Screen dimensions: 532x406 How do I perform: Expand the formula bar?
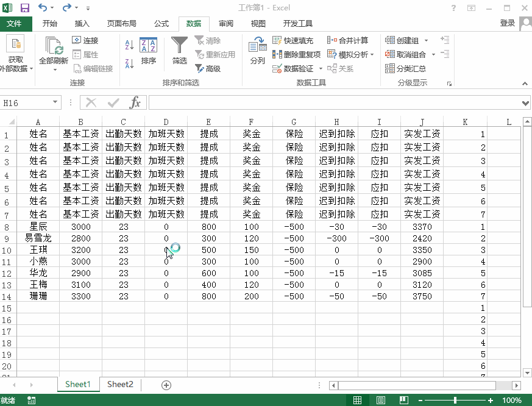click(525, 103)
